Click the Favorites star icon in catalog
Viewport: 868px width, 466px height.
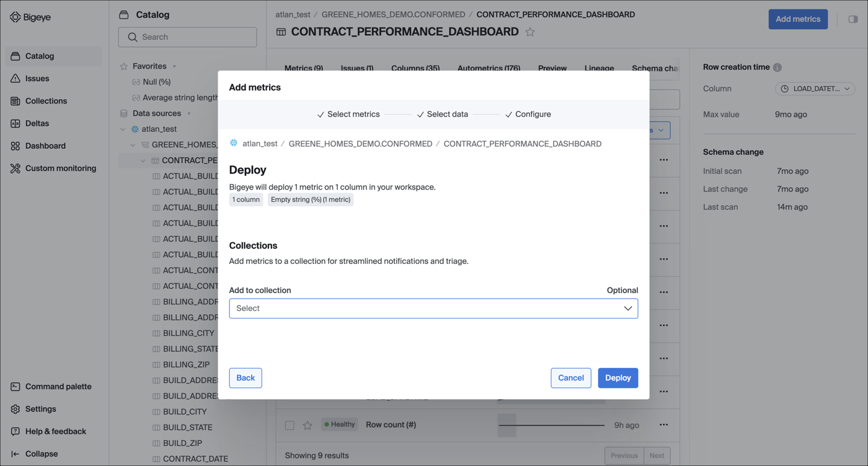click(x=123, y=66)
